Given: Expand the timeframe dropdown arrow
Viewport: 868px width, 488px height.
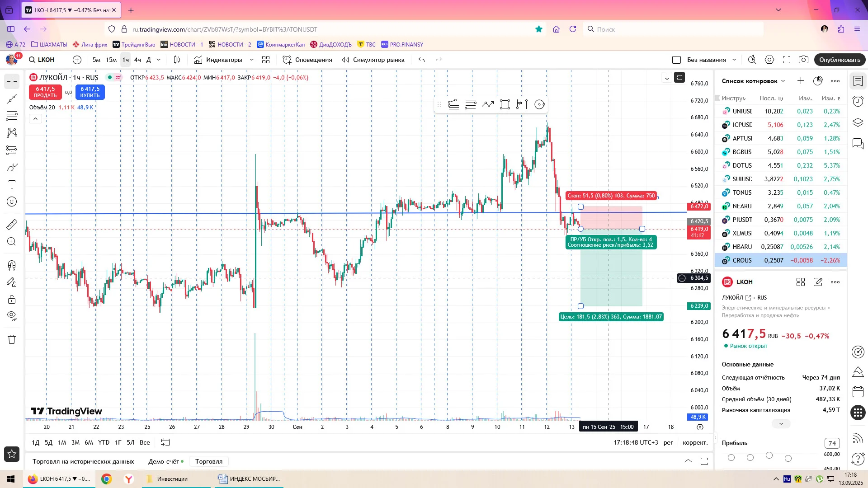Looking at the screenshot, I should [x=159, y=60].
